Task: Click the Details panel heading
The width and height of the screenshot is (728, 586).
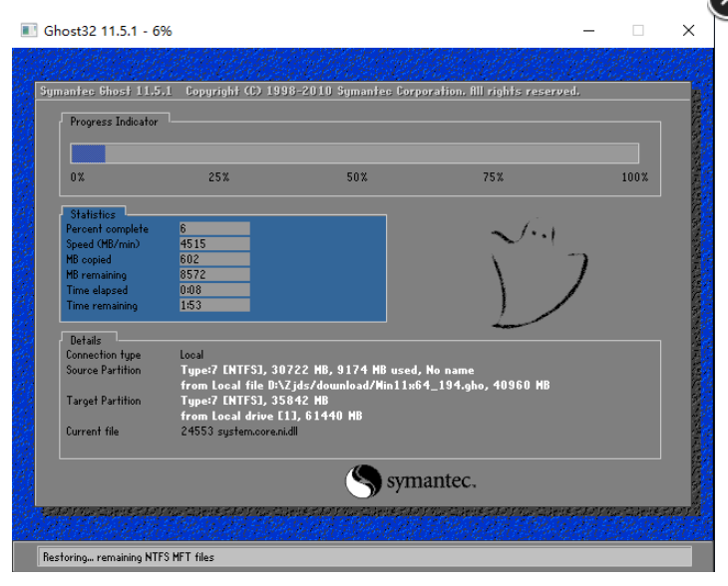Action: (86, 340)
